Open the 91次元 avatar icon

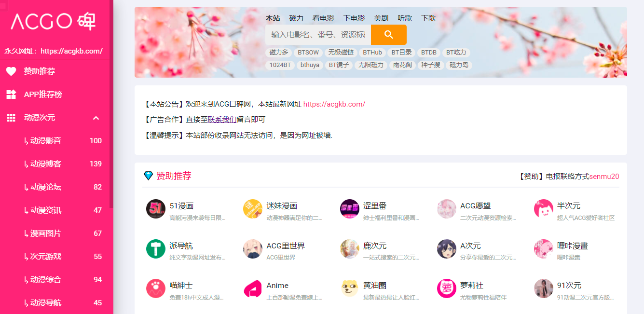[x=544, y=288]
